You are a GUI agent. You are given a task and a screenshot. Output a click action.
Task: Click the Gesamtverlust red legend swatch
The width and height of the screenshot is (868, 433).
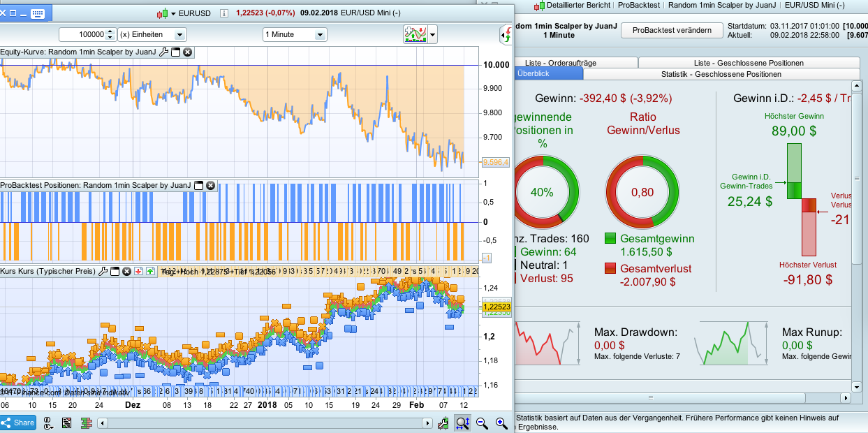610,269
